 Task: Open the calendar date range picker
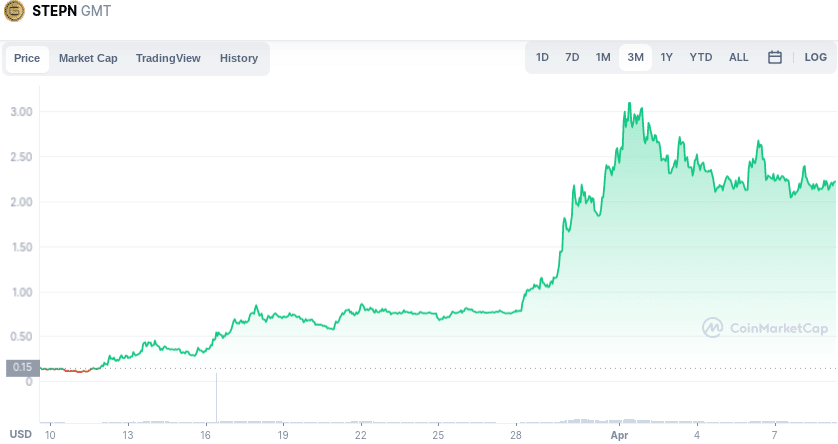774,58
